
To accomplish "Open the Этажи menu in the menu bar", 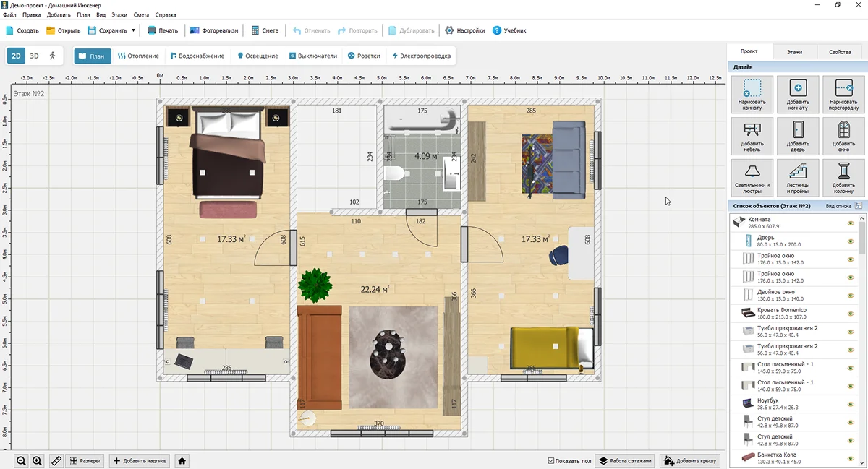I will click(x=119, y=14).
